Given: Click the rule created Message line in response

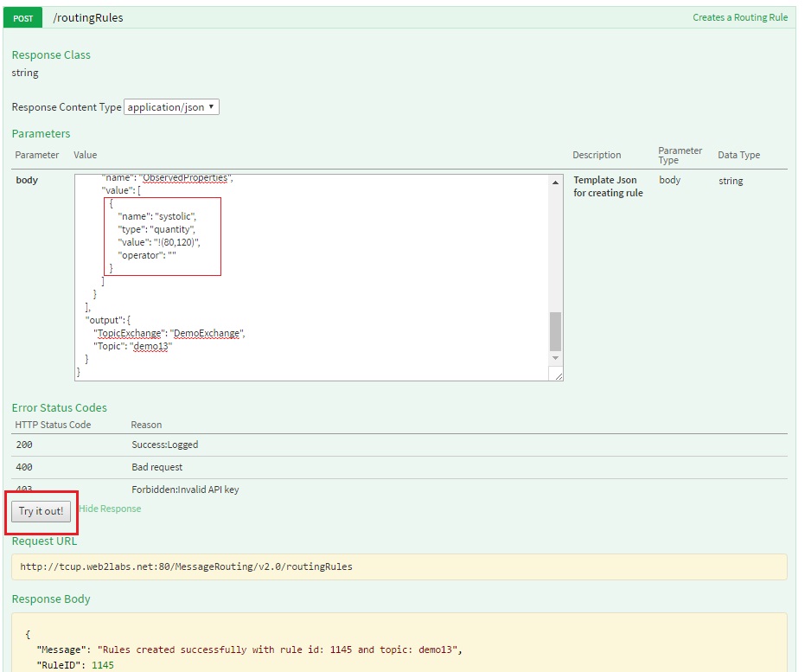Looking at the screenshot, I should tap(249, 650).
